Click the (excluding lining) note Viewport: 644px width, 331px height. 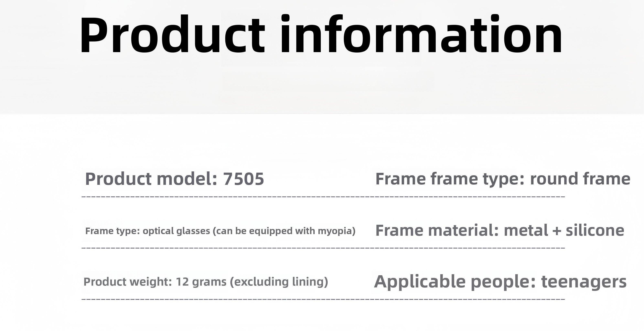pos(279,282)
